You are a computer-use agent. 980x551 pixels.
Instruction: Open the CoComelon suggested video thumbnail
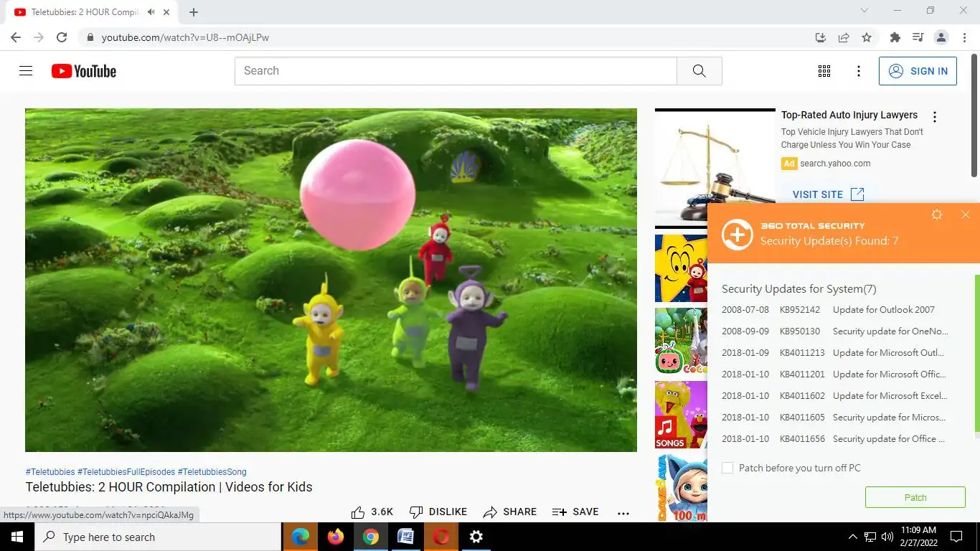pos(681,341)
